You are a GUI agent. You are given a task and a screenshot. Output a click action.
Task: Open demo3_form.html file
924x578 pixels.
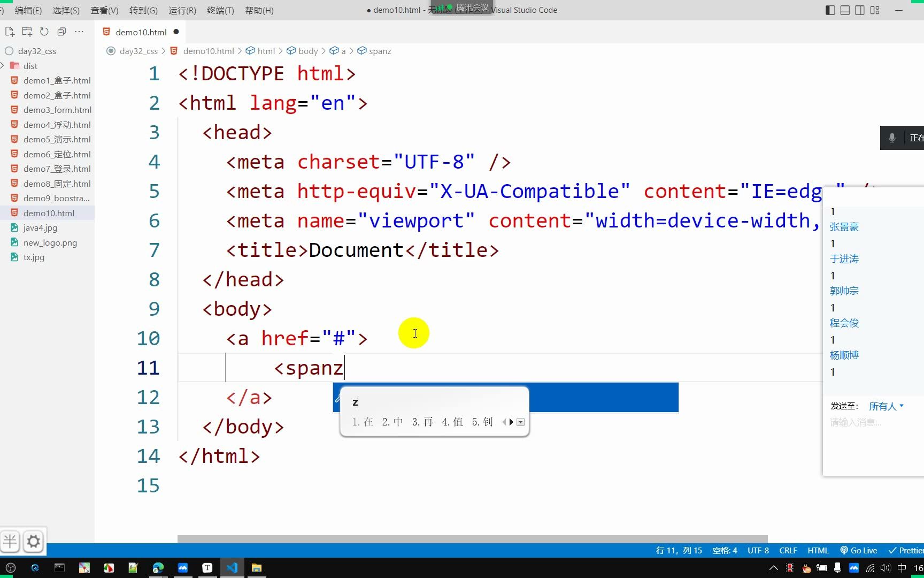57,110
